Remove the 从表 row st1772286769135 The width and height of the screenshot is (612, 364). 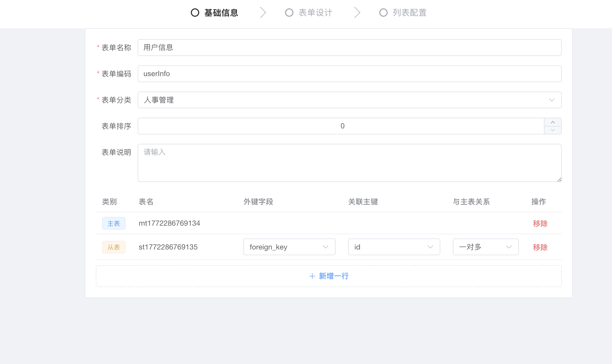[x=540, y=247]
